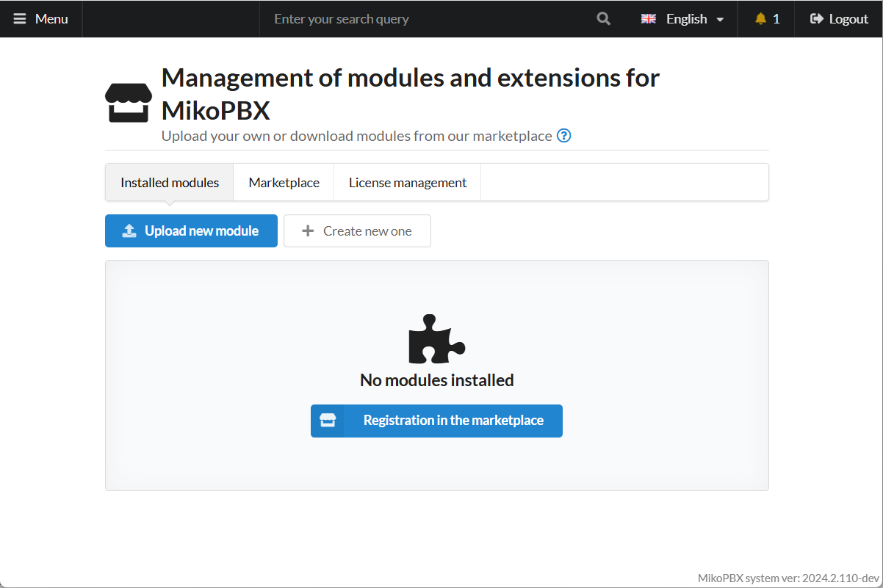Image resolution: width=883 pixels, height=588 pixels.
Task: Click the magnifying glass search icon
Action: pyautogui.click(x=604, y=19)
